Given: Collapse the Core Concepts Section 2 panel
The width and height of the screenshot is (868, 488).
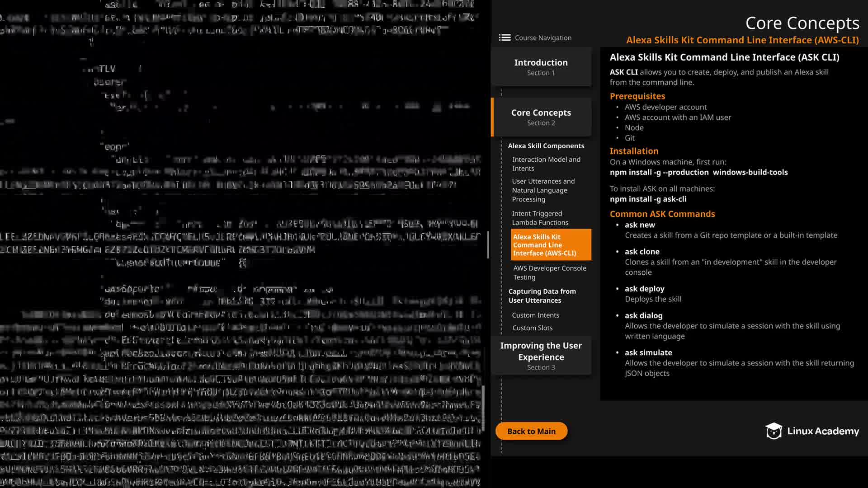Looking at the screenshot, I should 541,117.
